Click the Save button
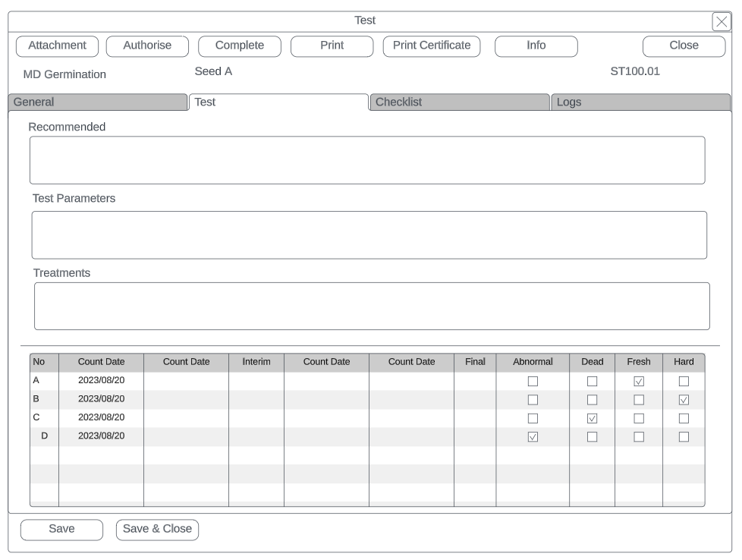Image resolution: width=742 pixels, height=560 pixels. (x=61, y=530)
